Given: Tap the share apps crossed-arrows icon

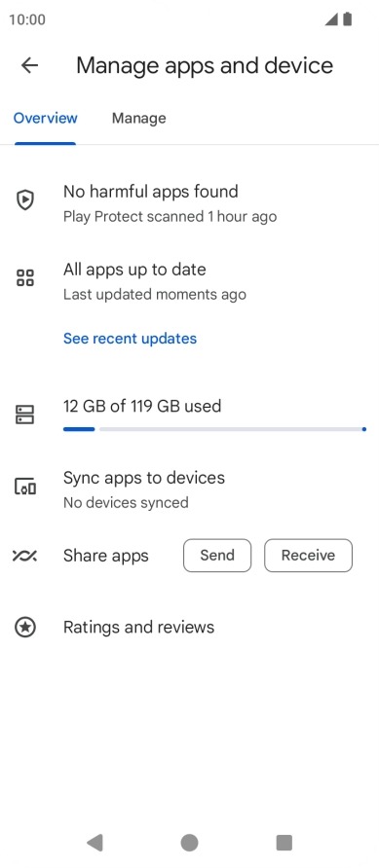Looking at the screenshot, I should coord(25,556).
